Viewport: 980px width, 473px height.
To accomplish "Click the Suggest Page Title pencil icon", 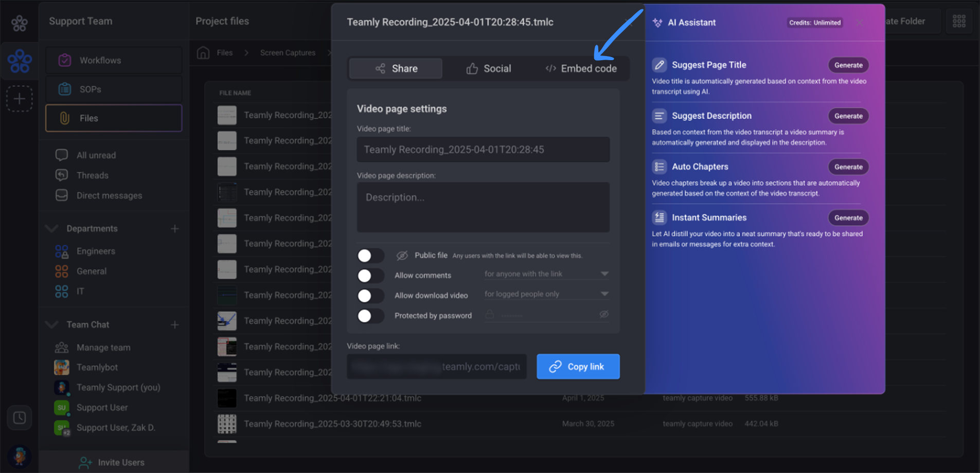I will tap(659, 65).
